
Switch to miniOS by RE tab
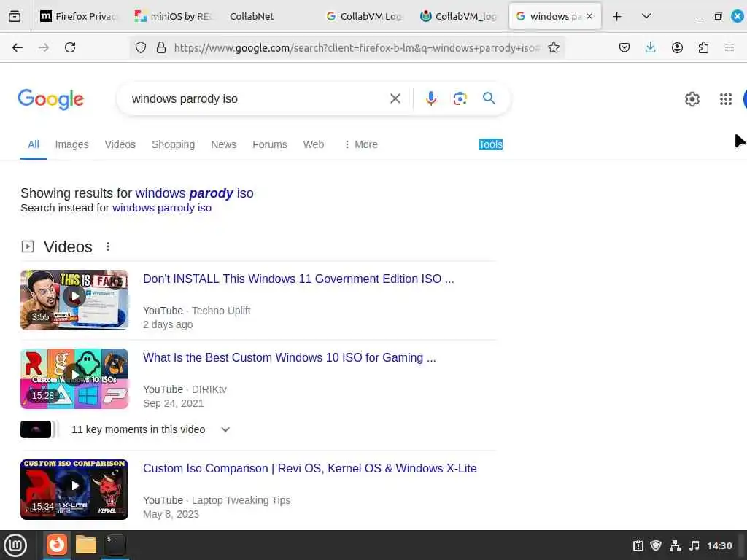click(x=173, y=16)
